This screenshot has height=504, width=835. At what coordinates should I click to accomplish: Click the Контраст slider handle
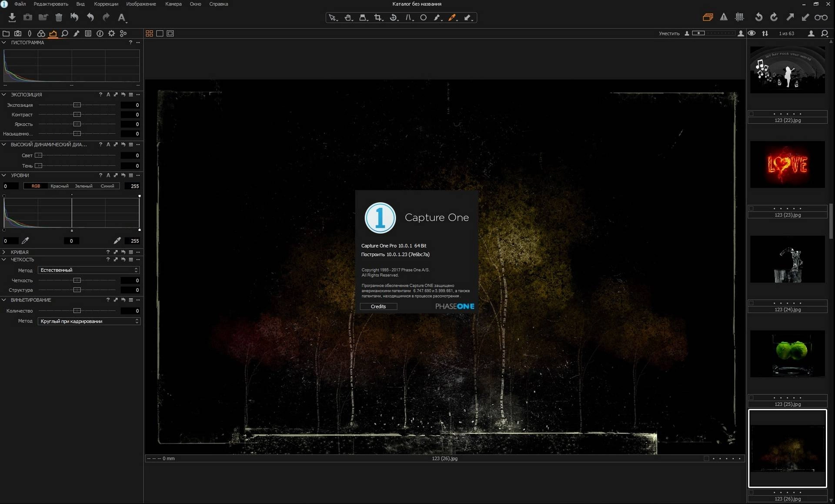pos(77,114)
